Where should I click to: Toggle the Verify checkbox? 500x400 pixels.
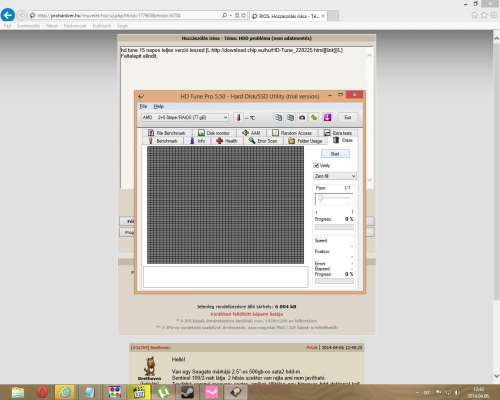(316, 165)
